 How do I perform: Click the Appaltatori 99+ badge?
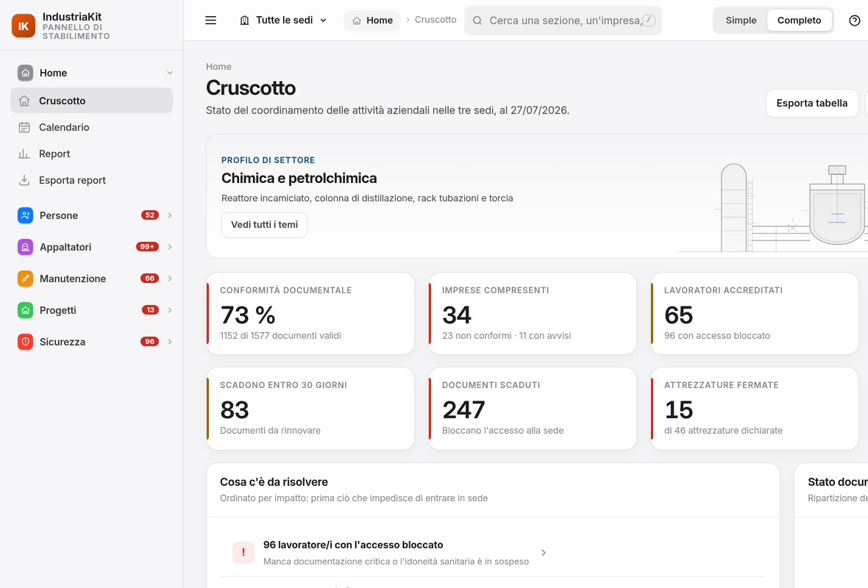click(x=147, y=247)
